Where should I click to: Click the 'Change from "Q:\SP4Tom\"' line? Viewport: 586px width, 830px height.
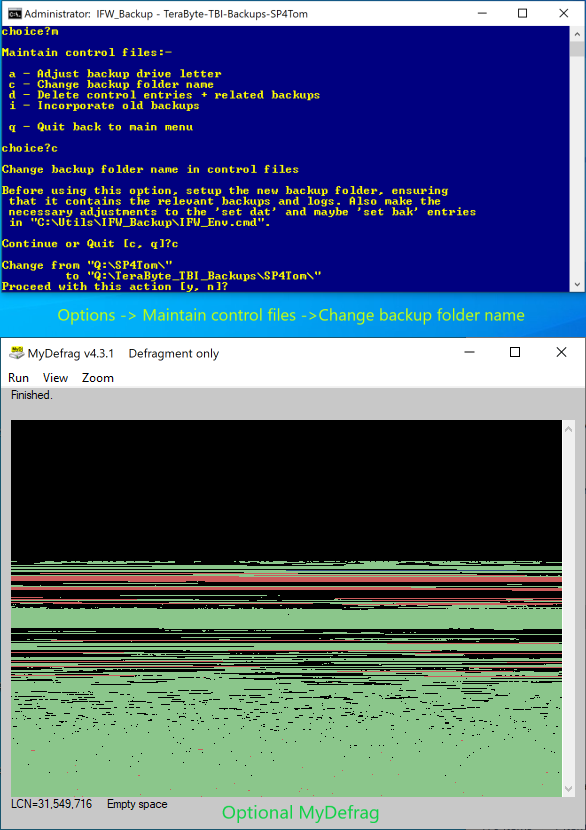pyautogui.click(x=87, y=265)
